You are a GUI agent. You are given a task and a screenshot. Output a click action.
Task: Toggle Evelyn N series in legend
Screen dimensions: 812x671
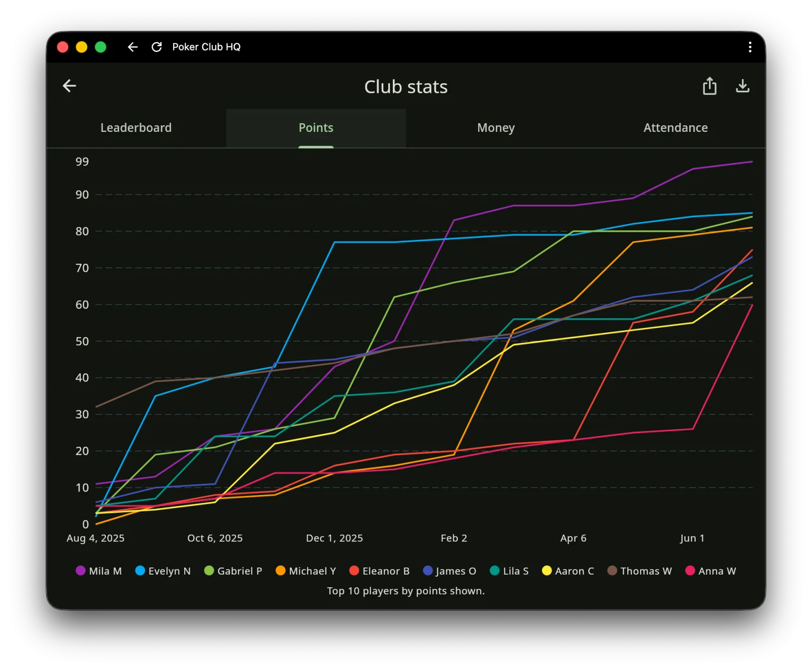coord(163,571)
